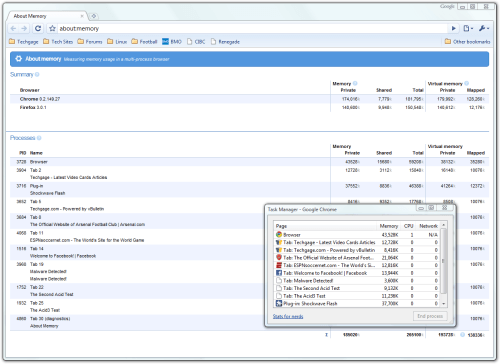
Task: Click the Go arrow next to address bar
Action: (x=454, y=29)
